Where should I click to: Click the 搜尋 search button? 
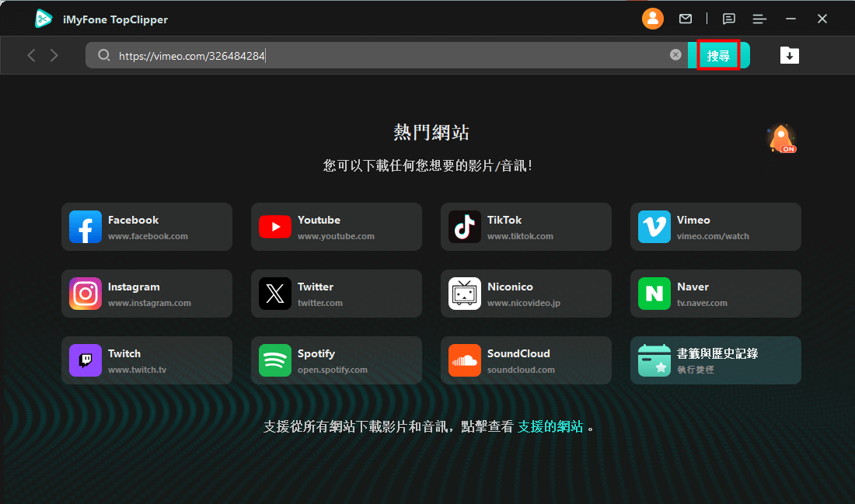pyautogui.click(x=718, y=56)
